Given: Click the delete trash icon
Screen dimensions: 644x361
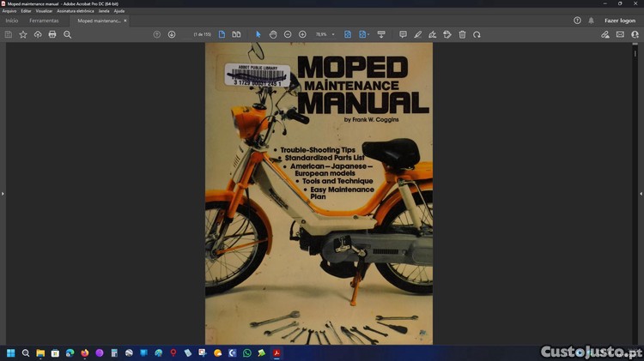Looking at the screenshot, I should (x=462, y=34).
